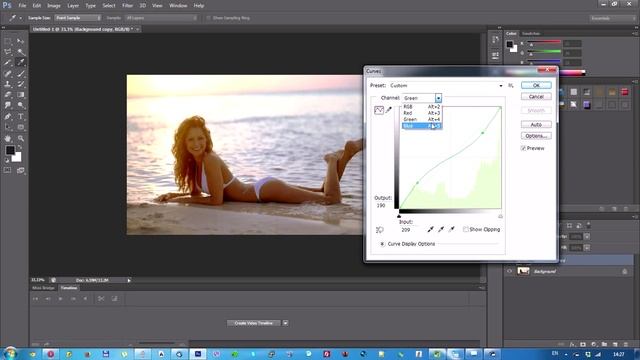The height and width of the screenshot is (360, 640).
Task: Open the Channel dropdown arrow
Action: (438, 98)
